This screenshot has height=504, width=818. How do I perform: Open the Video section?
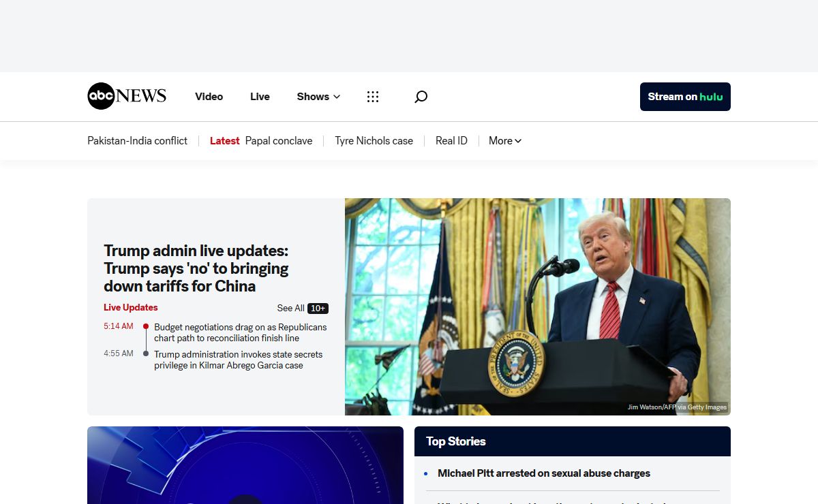[209, 97]
